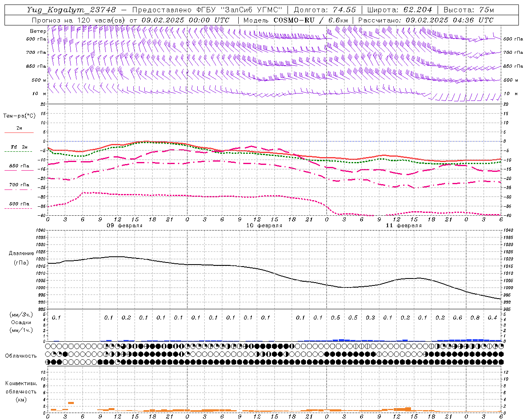This screenshot has width=525, height=420.
Task: Click the station title Yug_Kogalym_23748
Action: point(71,10)
